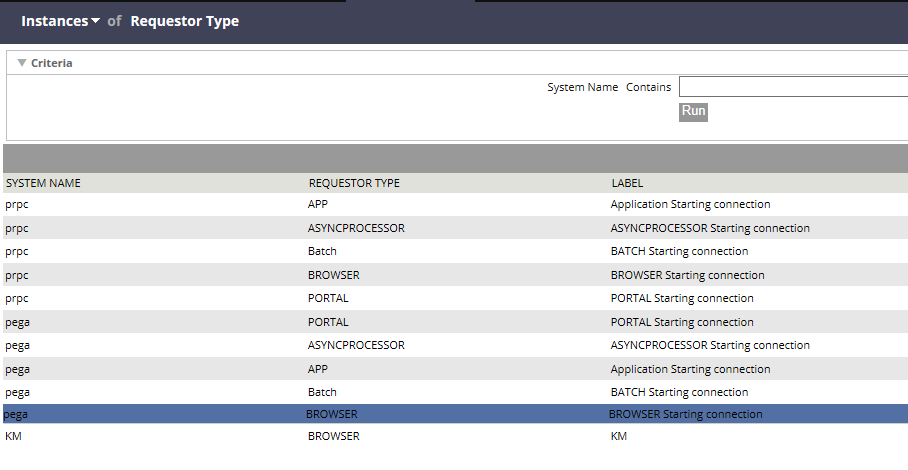Open the highlighted pega BROWSER row
Viewport: 908px width, 470px height.
[x=455, y=414]
